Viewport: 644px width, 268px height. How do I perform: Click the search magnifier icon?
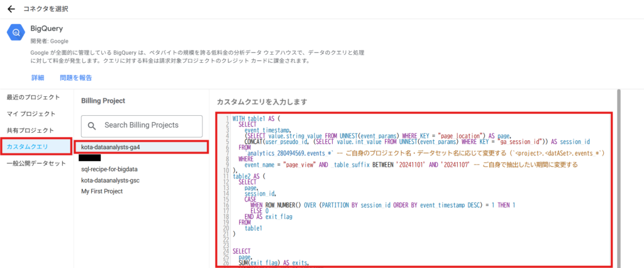point(92,126)
